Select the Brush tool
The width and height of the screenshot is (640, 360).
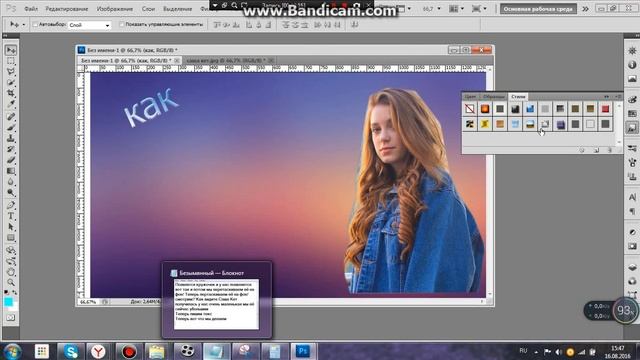tap(11, 127)
